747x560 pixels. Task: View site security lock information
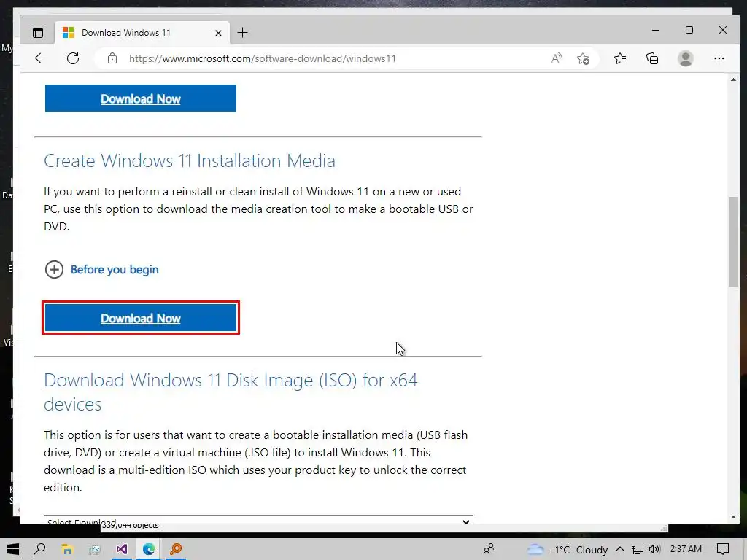[x=112, y=58]
